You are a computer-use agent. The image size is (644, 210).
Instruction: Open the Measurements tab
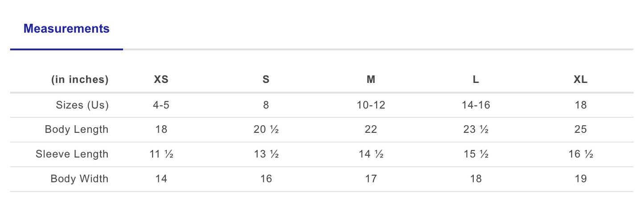[66, 29]
